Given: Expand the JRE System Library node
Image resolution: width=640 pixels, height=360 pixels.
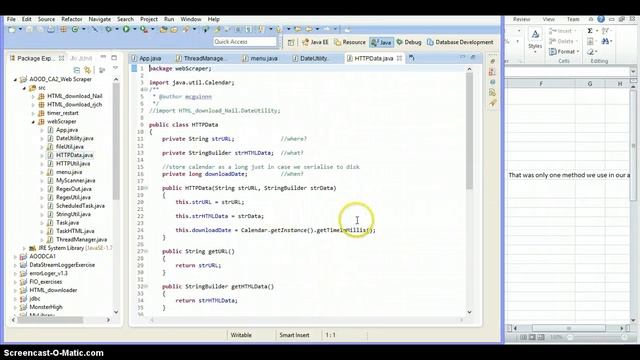Looking at the screenshot, I should coord(24,248).
